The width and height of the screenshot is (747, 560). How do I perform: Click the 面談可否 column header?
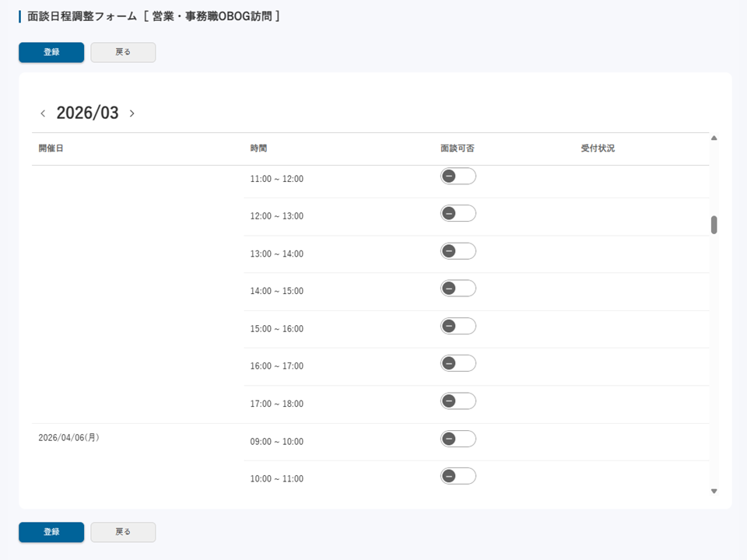pyautogui.click(x=457, y=149)
